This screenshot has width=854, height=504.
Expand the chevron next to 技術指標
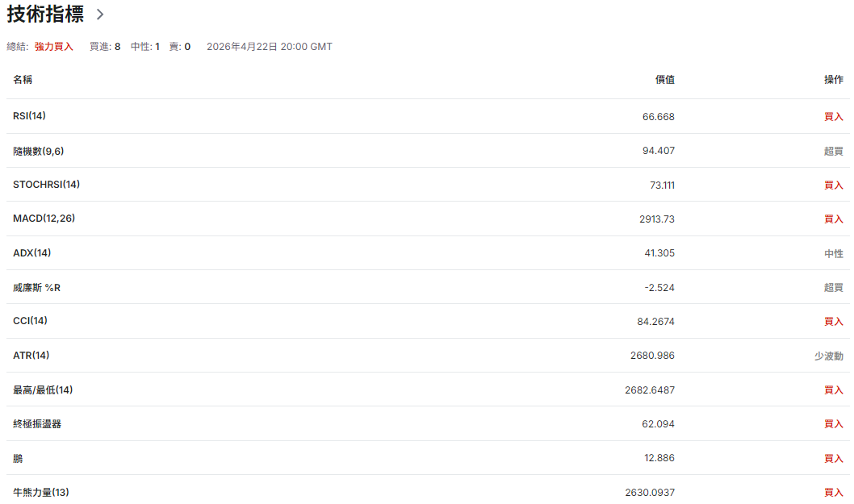[x=100, y=15]
